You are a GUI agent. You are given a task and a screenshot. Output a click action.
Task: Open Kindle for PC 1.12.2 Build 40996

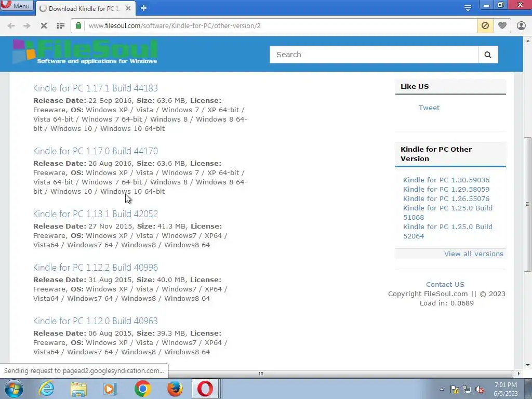click(x=96, y=268)
